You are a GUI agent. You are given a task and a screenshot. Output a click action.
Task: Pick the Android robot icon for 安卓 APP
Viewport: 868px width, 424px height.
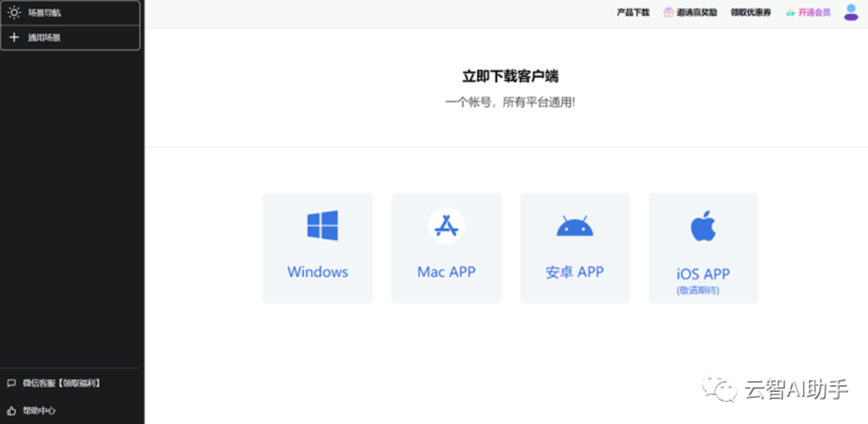(575, 226)
